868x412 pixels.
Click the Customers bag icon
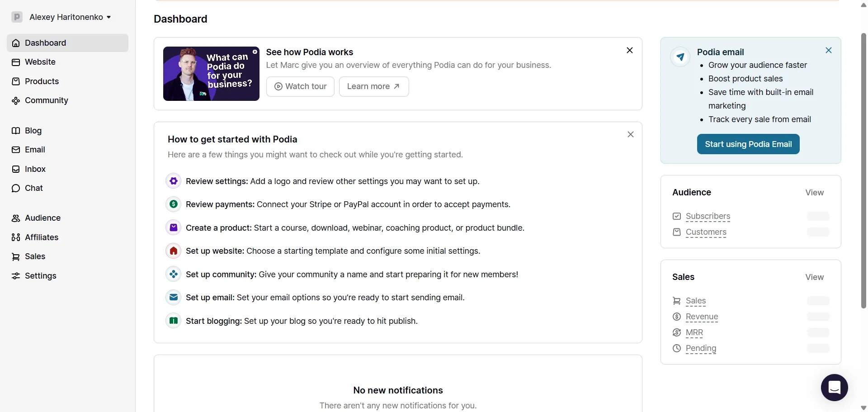pyautogui.click(x=677, y=232)
